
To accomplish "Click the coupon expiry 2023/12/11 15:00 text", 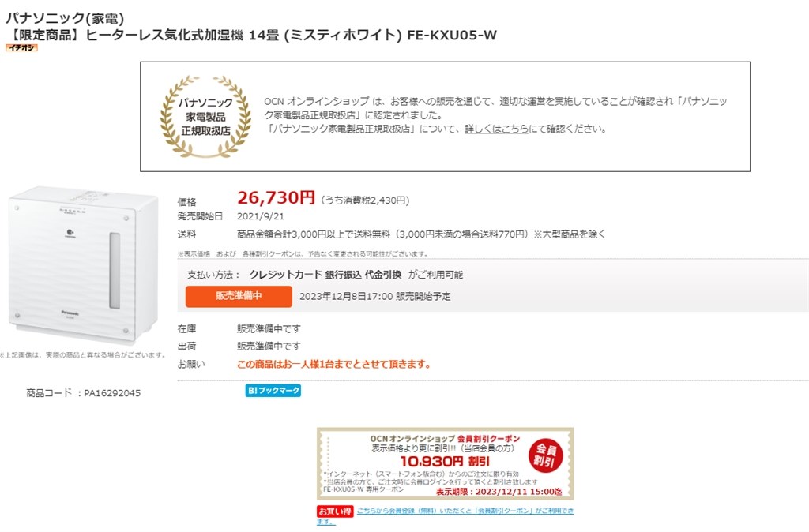I will 499,492.
